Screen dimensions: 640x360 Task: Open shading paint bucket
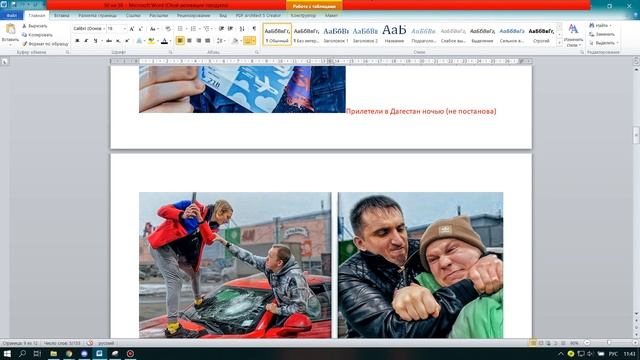pos(235,41)
